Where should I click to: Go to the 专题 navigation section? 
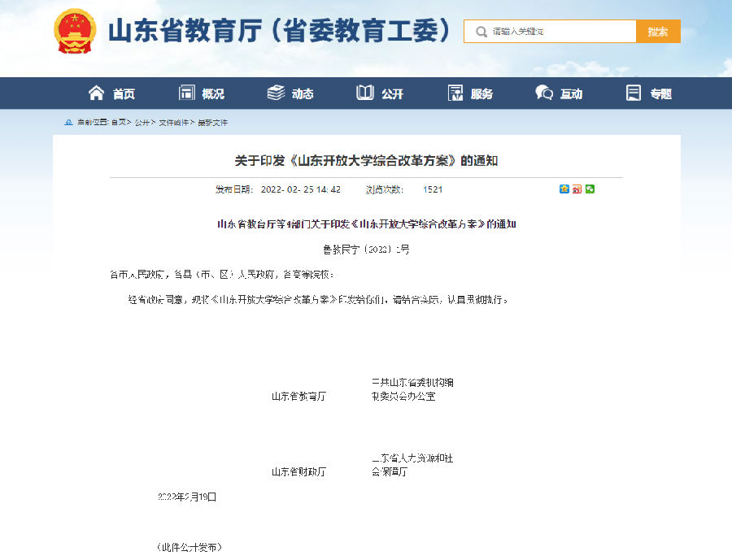[x=649, y=93]
